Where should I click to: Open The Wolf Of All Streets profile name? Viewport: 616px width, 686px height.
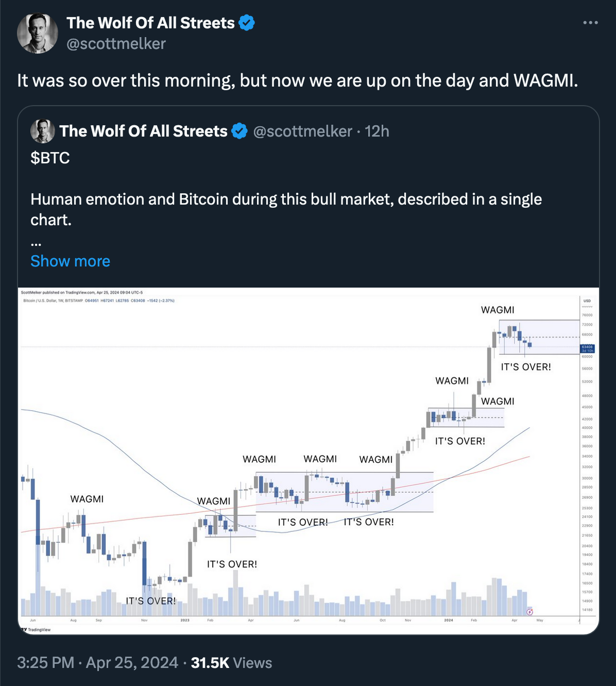150,23
